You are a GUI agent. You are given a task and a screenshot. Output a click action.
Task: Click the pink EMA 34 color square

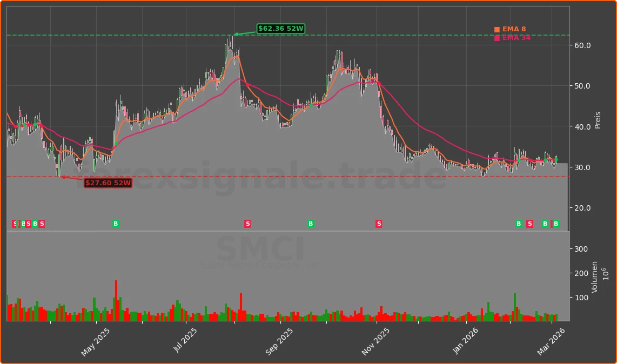tap(497, 38)
